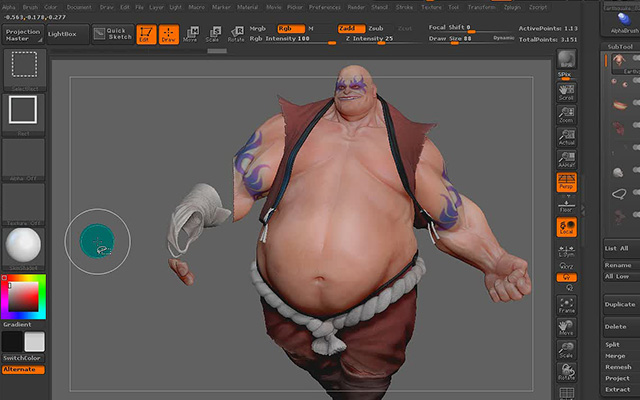Select the Rotate transform tool in top shelf
640x400 pixels.
point(236,34)
